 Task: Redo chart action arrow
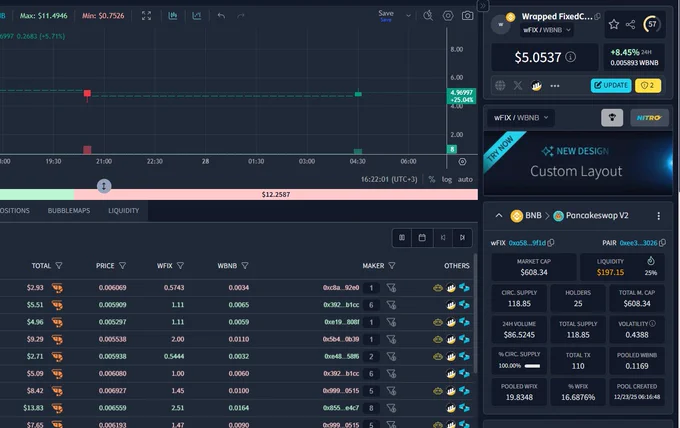coord(241,16)
